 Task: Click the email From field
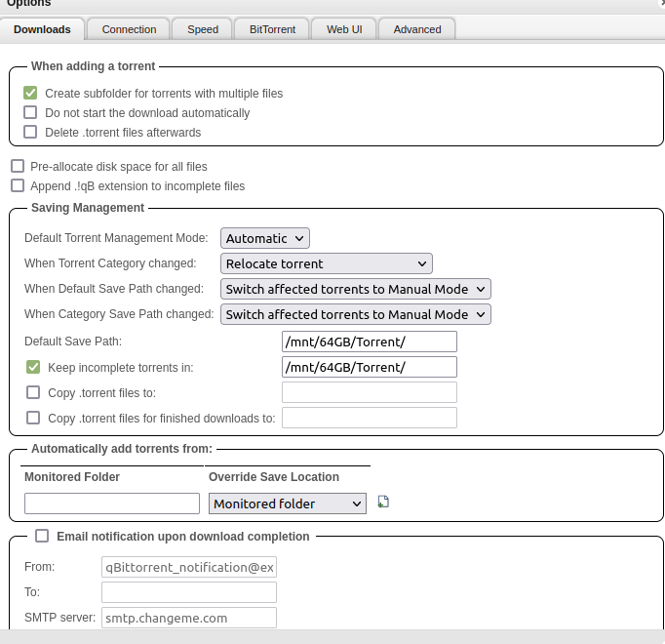click(189, 567)
